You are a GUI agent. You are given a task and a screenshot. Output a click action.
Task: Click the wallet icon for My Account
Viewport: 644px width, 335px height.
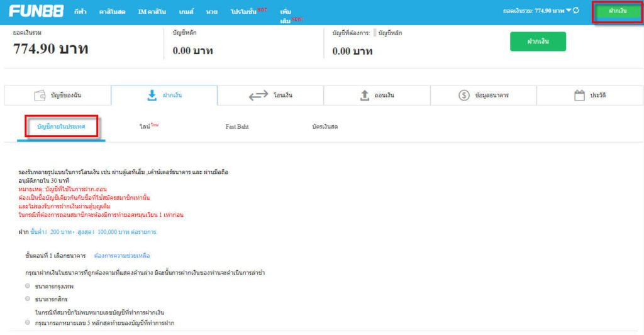[39, 96]
